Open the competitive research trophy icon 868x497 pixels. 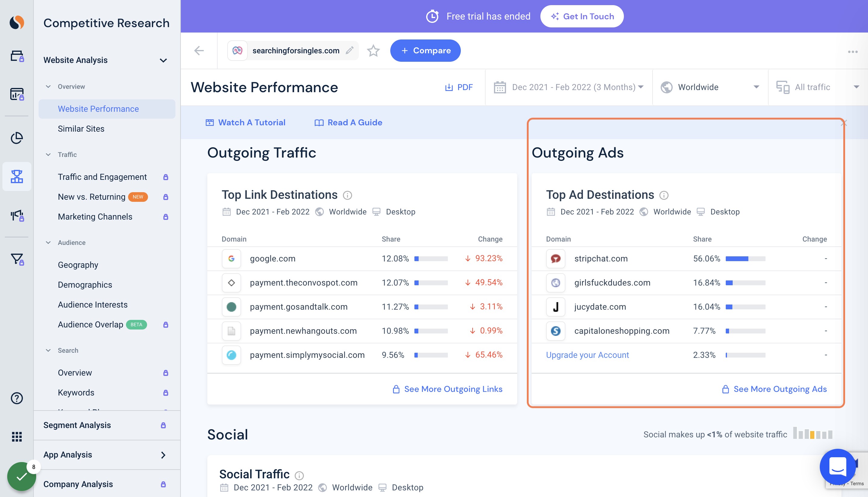(x=17, y=177)
